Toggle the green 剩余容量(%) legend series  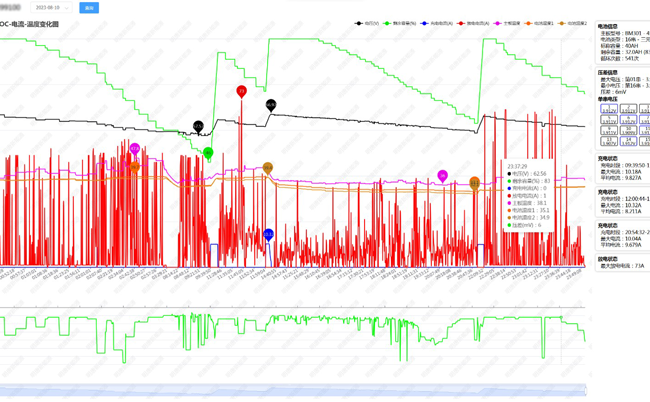[400, 24]
